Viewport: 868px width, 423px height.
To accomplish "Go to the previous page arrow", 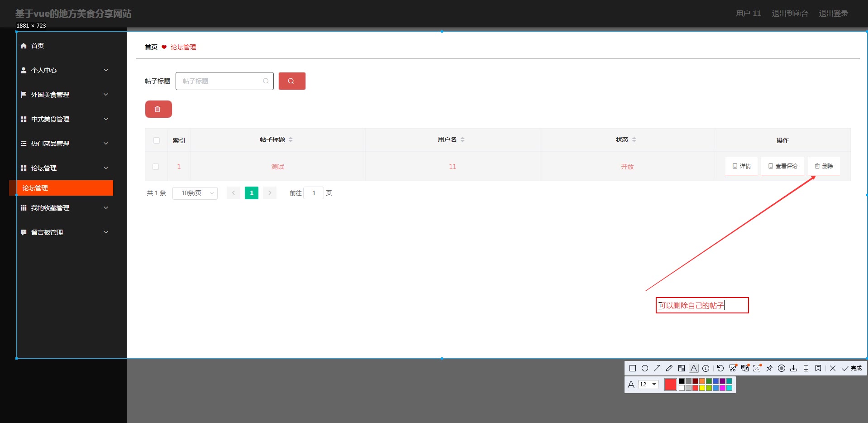I will (x=234, y=193).
